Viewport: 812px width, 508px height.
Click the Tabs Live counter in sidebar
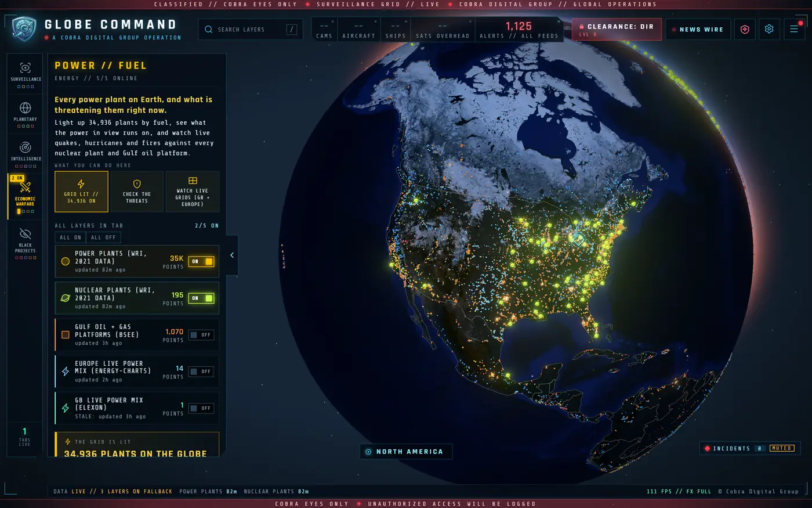pyautogui.click(x=24, y=437)
